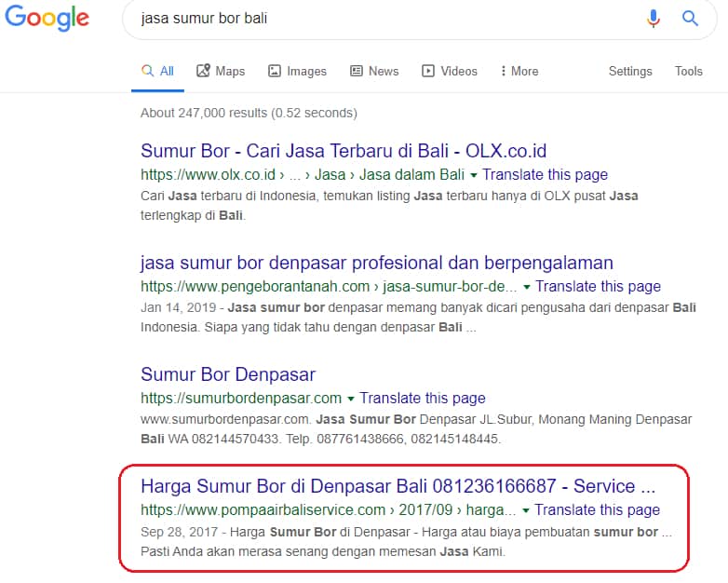Expand dropdown arrow next to olx.co.id URL
This screenshot has height=583, width=728.
pos(474,176)
